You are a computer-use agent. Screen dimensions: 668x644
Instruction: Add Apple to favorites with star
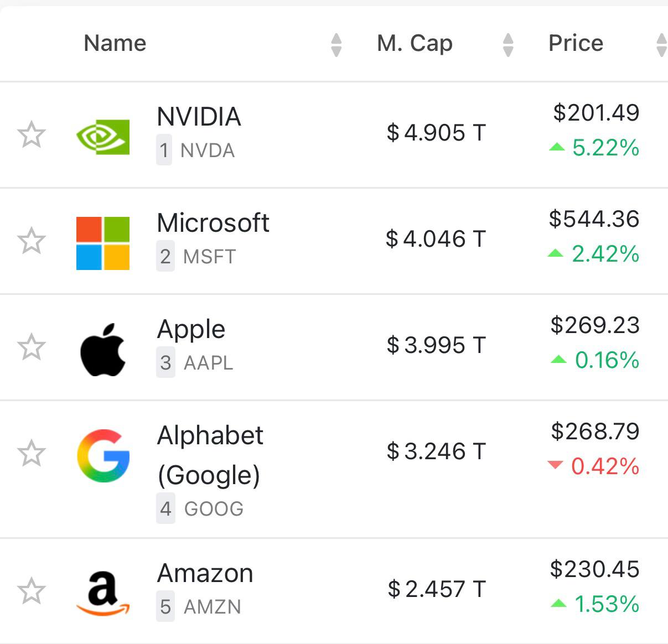31,347
